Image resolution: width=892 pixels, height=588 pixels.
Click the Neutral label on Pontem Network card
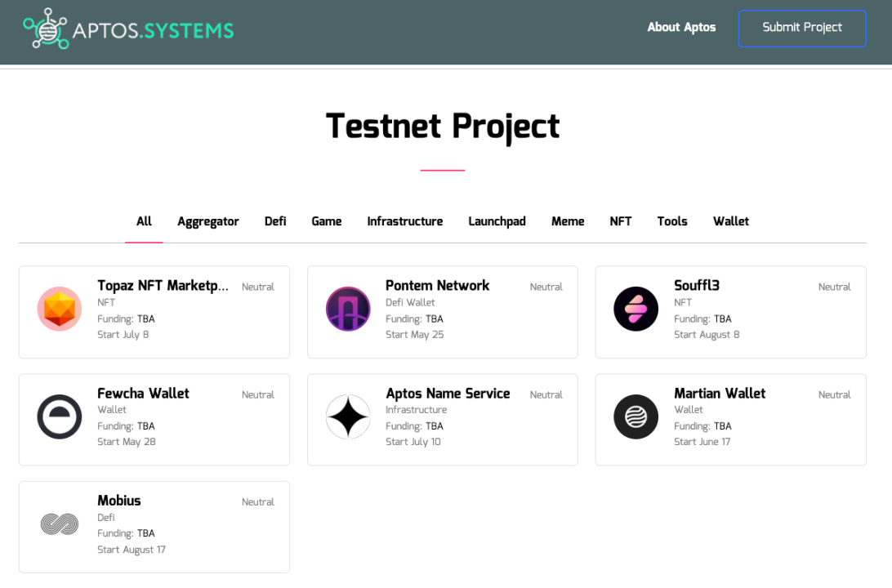546,287
